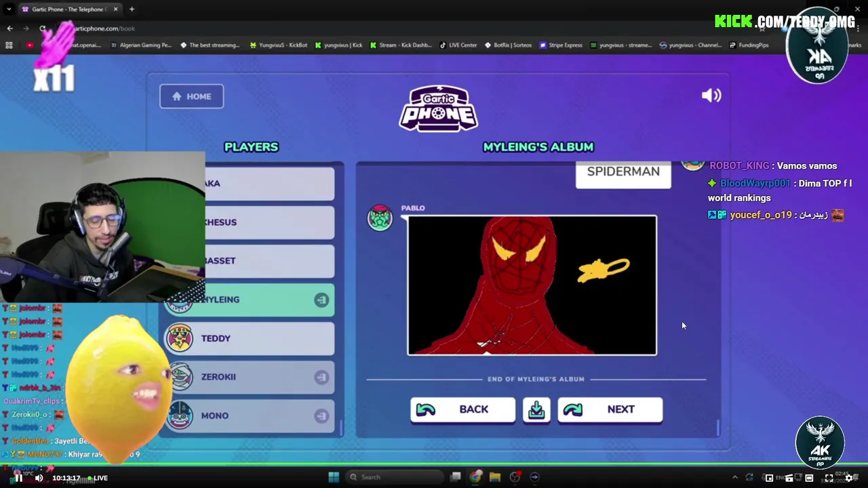Click the HOME button in Gartic Phone

191,96
